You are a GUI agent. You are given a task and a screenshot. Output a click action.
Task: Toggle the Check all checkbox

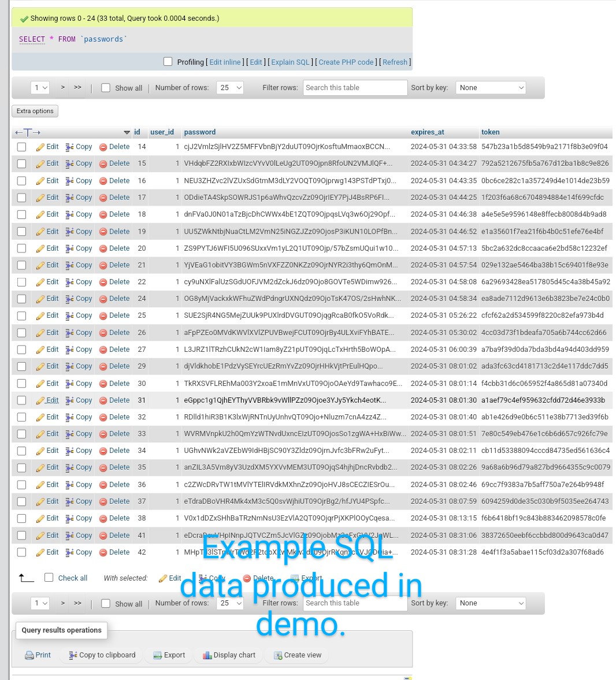coord(49,577)
